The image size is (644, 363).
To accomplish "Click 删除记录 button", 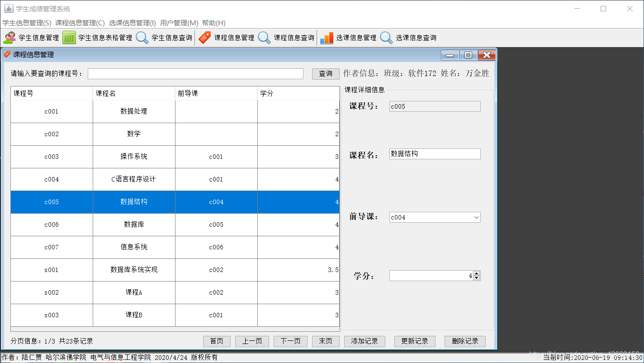I will pyautogui.click(x=465, y=341).
